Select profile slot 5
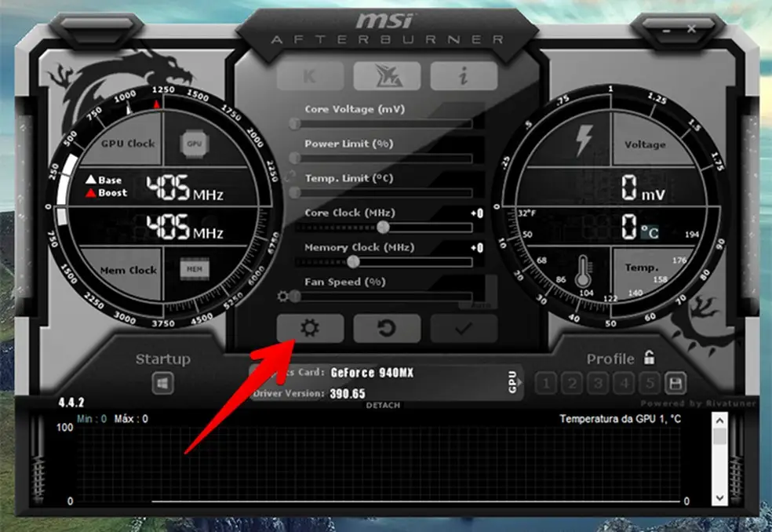 [649, 384]
